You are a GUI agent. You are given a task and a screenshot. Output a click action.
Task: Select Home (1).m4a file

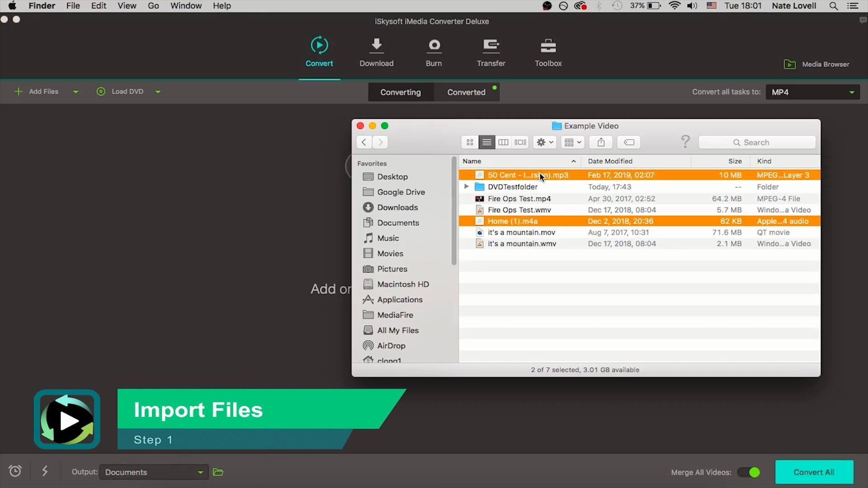tap(640, 221)
